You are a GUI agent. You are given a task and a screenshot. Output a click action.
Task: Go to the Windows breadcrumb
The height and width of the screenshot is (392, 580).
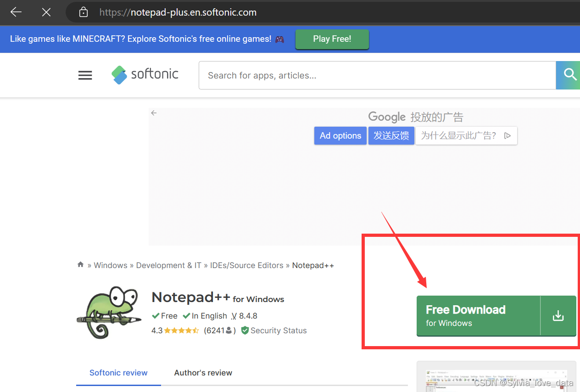point(111,265)
